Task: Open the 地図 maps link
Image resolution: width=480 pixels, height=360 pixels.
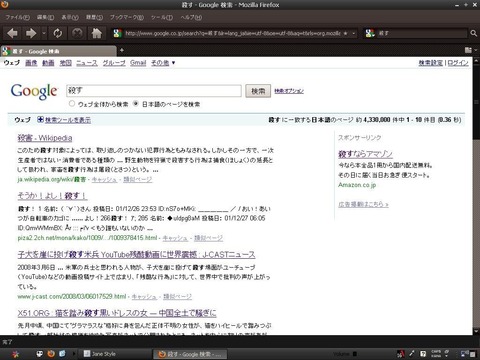Action: click(x=65, y=63)
